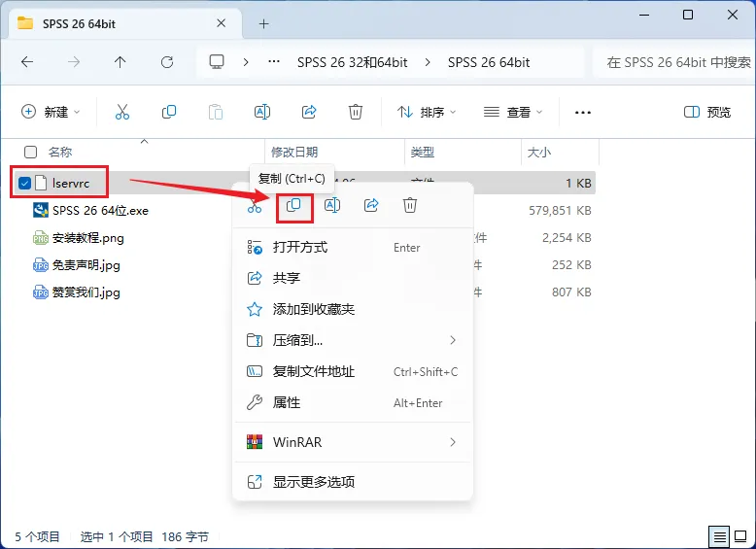Click the address bar ellipsis for hidden folders
756x549 pixels.
tap(274, 62)
